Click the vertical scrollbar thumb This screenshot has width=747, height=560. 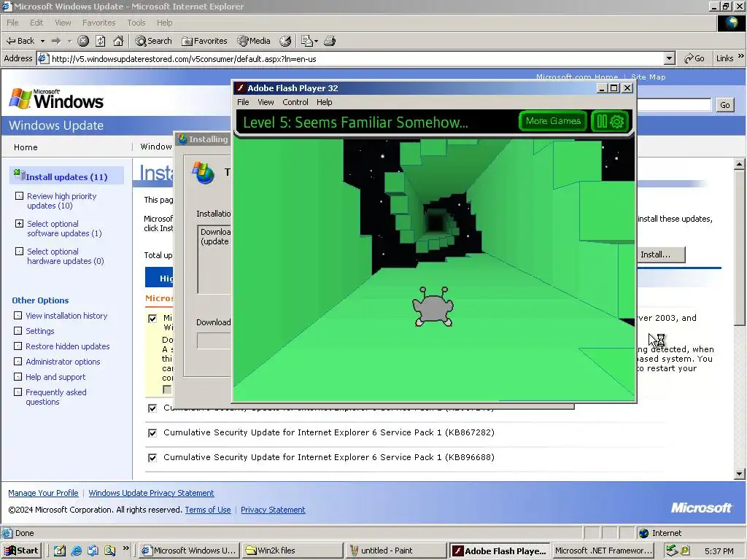pos(740,249)
